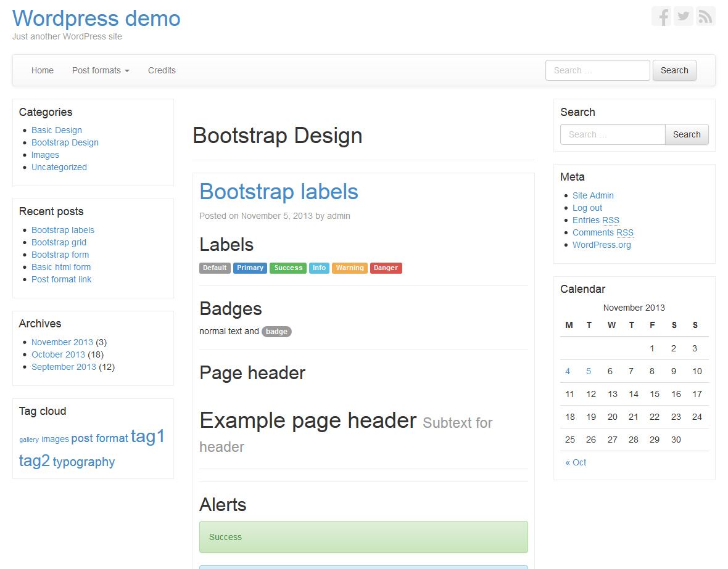Screen dimensions: 728x569
Task: Select the tag1 tag
Action: click(x=147, y=436)
